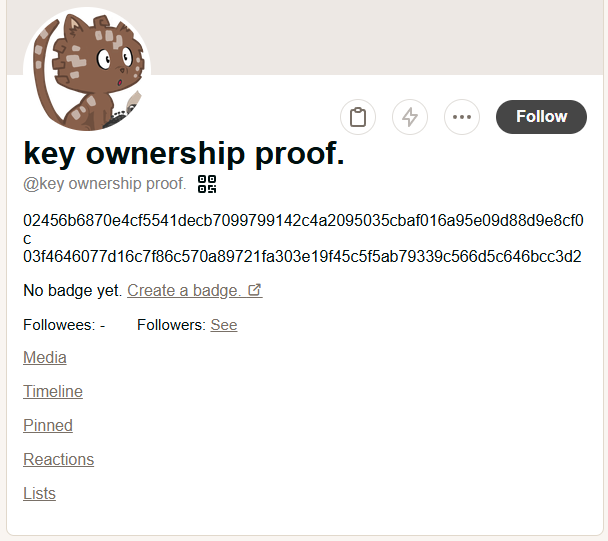Click the 'No badge yet.' text
The width and height of the screenshot is (608, 541).
point(72,291)
